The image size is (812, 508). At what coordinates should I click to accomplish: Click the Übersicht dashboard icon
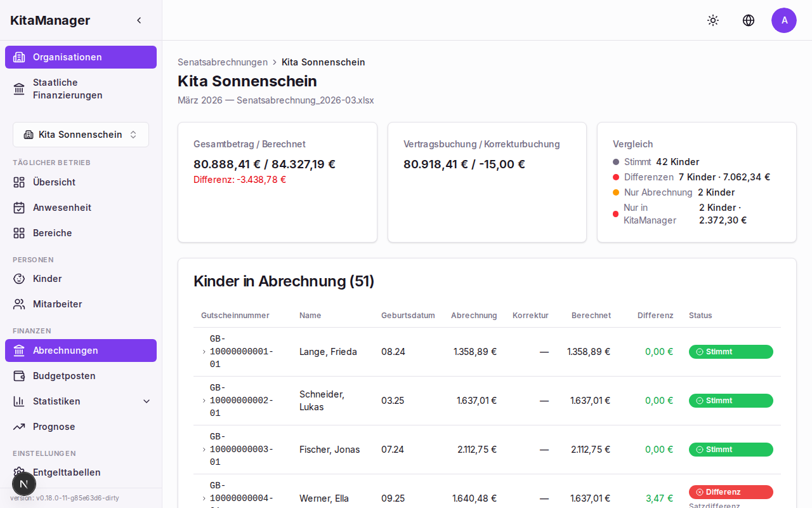pos(19,182)
